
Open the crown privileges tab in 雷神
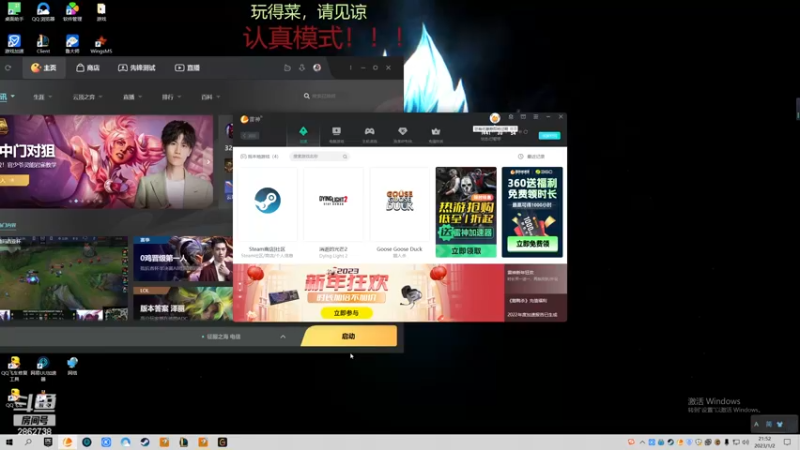pyautogui.click(x=436, y=134)
